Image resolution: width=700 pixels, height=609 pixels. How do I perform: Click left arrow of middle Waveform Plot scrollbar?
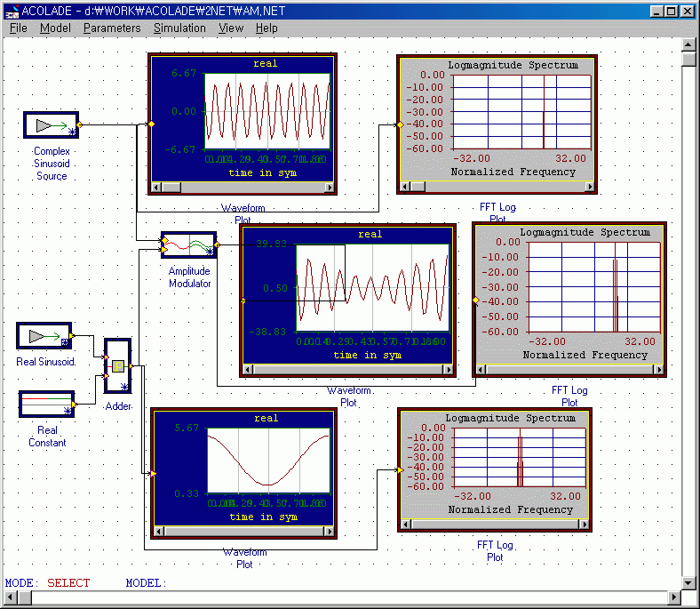click(248, 370)
